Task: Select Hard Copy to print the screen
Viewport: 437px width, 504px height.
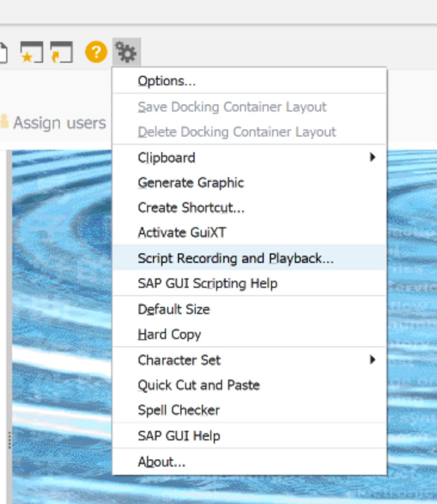Action: coord(170,335)
